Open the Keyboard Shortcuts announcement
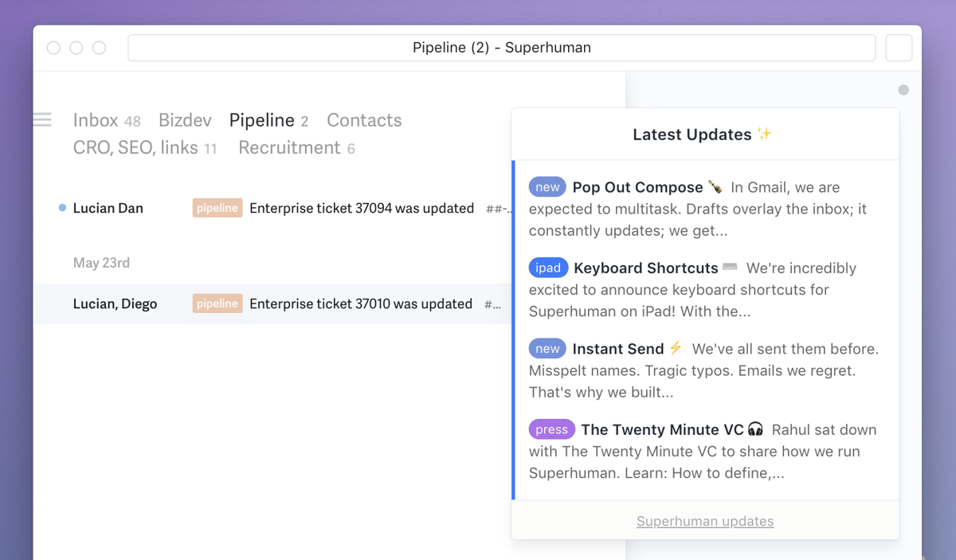 (x=646, y=268)
